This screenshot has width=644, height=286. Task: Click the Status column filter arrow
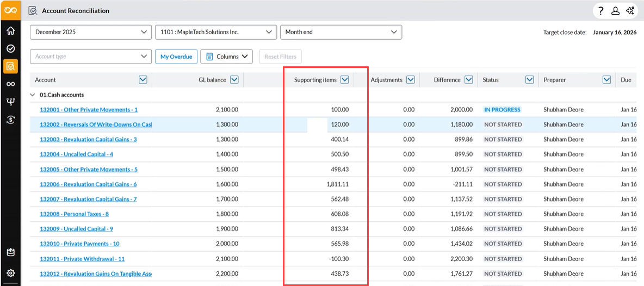tap(529, 80)
